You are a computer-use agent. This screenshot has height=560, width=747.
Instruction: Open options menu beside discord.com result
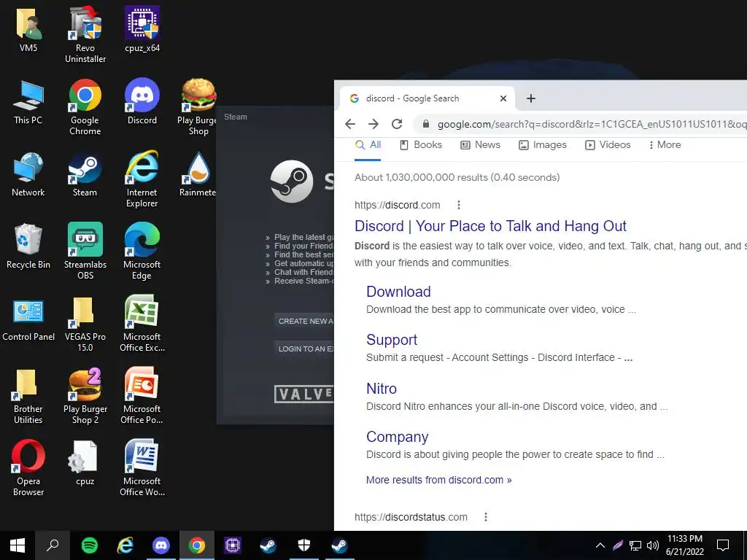[459, 205]
